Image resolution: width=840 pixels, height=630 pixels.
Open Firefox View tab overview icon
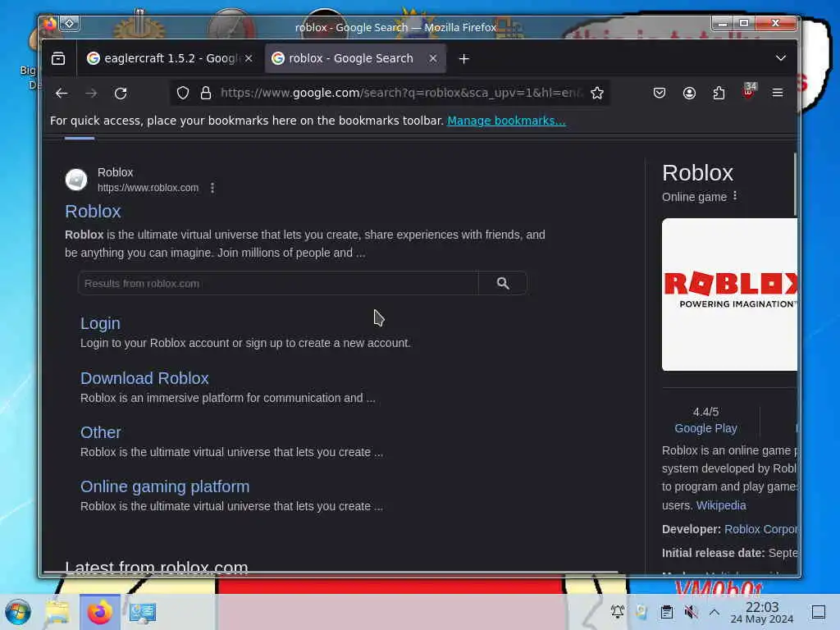(58, 58)
